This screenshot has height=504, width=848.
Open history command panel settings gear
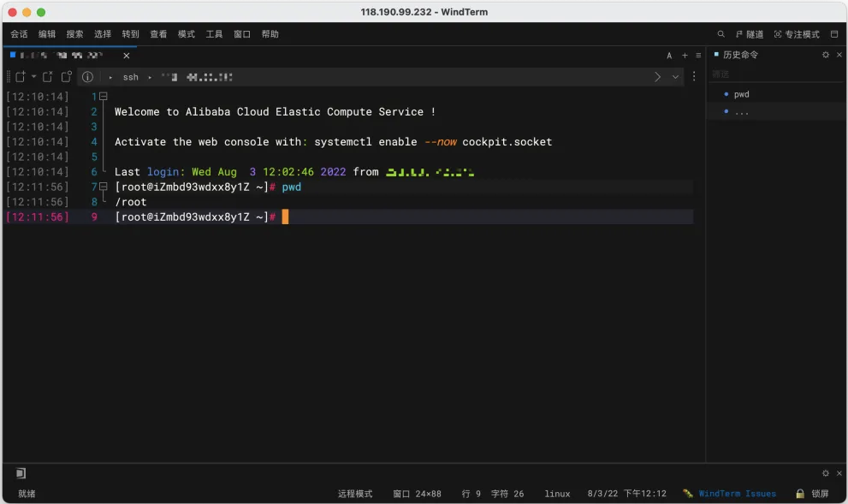click(825, 55)
